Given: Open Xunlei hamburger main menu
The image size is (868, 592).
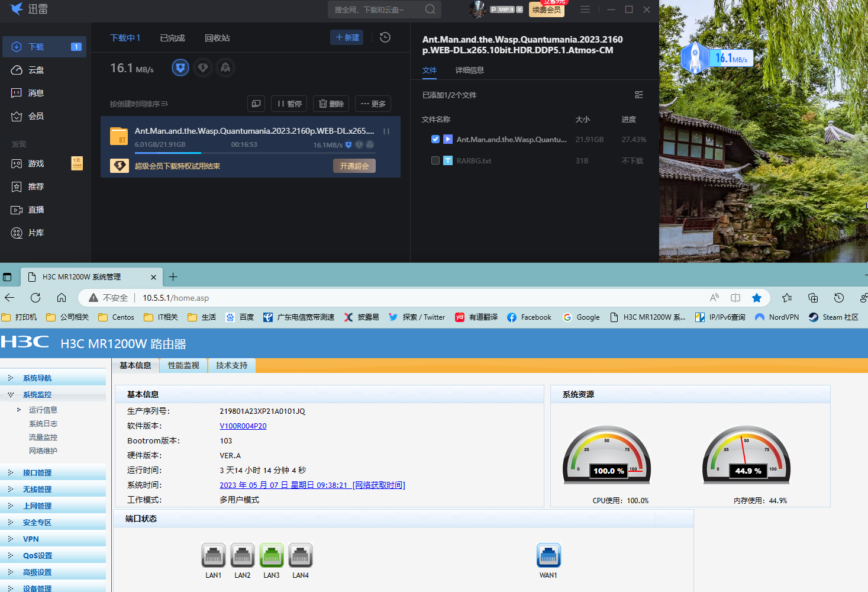Looking at the screenshot, I should tap(585, 9).
